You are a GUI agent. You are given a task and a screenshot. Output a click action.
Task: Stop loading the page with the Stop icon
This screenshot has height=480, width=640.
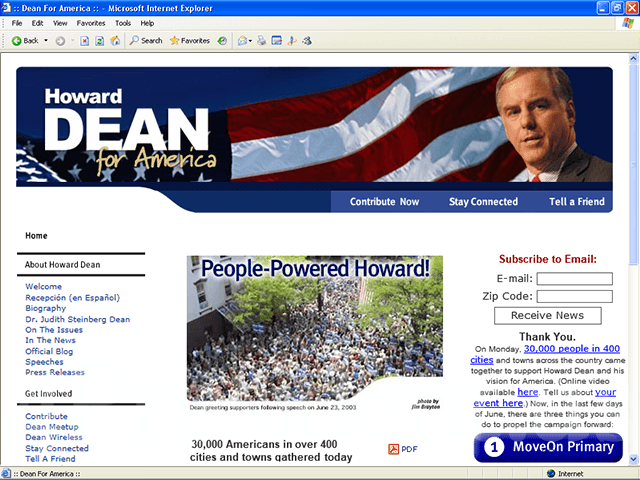coord(84,41)
